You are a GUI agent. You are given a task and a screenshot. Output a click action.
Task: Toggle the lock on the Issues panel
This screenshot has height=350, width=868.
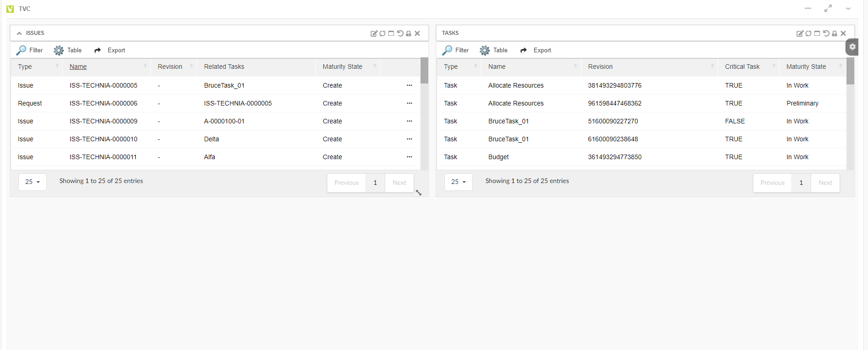(x=409, y=33)
